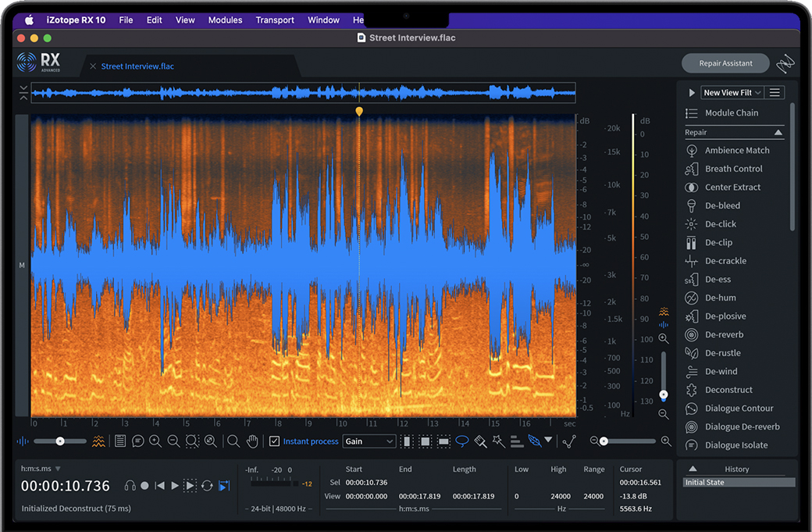Viewport: 812px width, 532px height.
Task: Click the headphones monitoring icon
Action: point(130,486)
